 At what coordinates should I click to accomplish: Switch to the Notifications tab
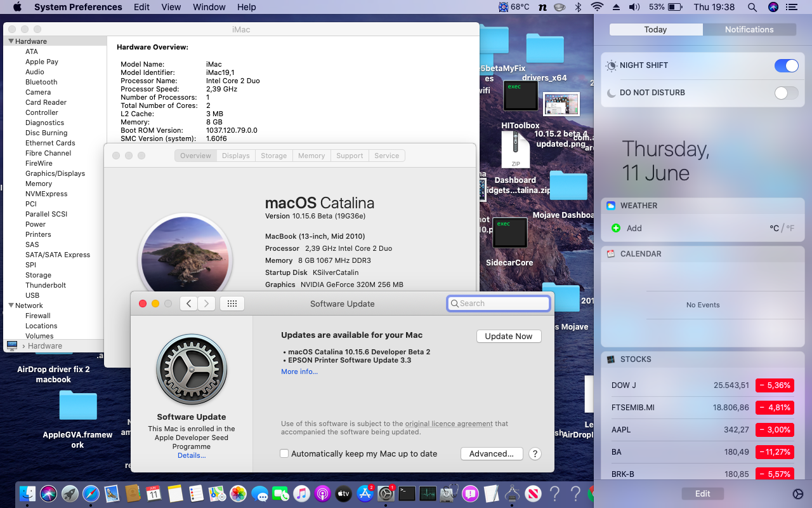749,30
